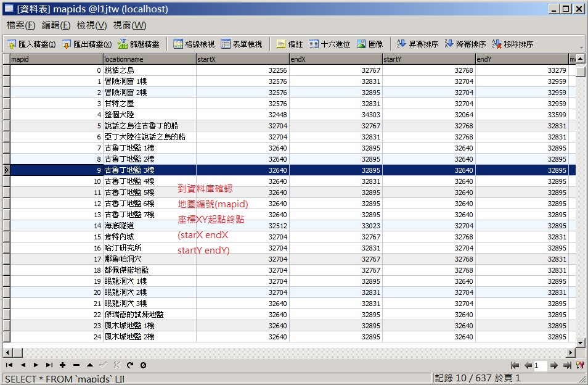
Task: Apply 昇冪排序 ascending sort
Action: click(x=417, y=44)
